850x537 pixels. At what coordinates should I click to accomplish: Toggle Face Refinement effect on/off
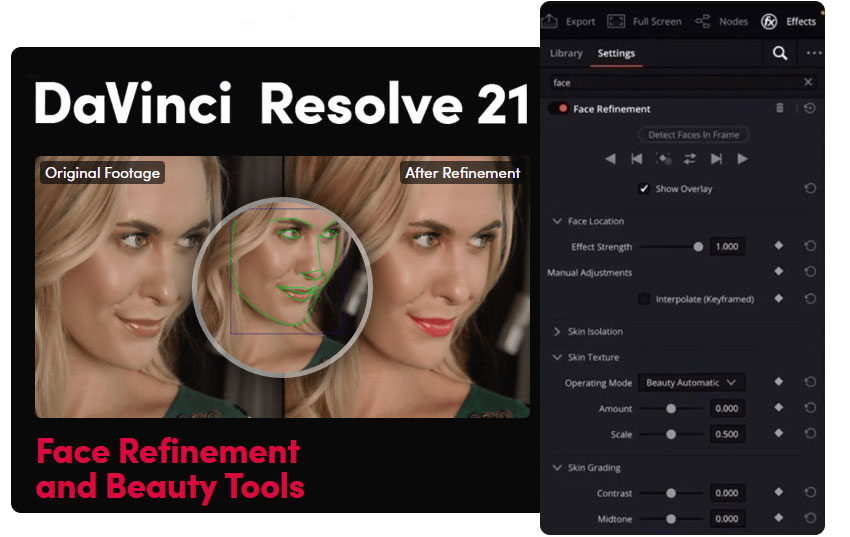pos(559,108)
